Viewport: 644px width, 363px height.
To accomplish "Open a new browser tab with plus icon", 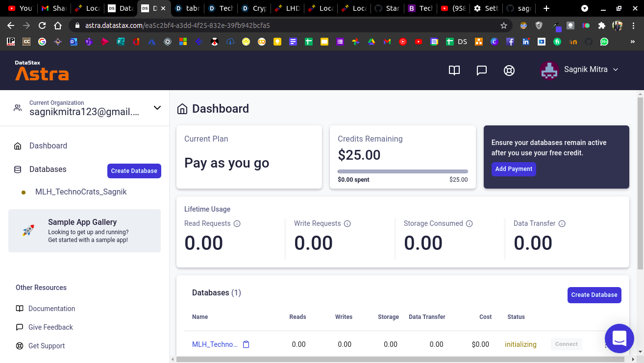I will (x=546, y=8).
